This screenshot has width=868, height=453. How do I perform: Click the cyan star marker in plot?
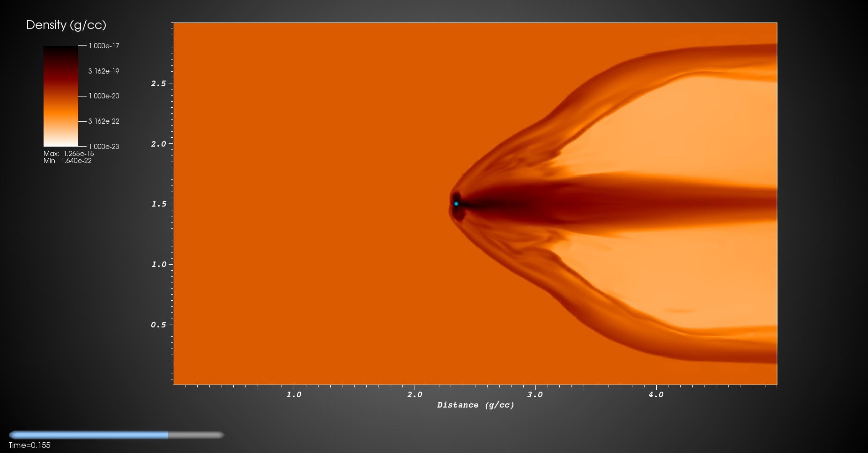click(456, 204)
